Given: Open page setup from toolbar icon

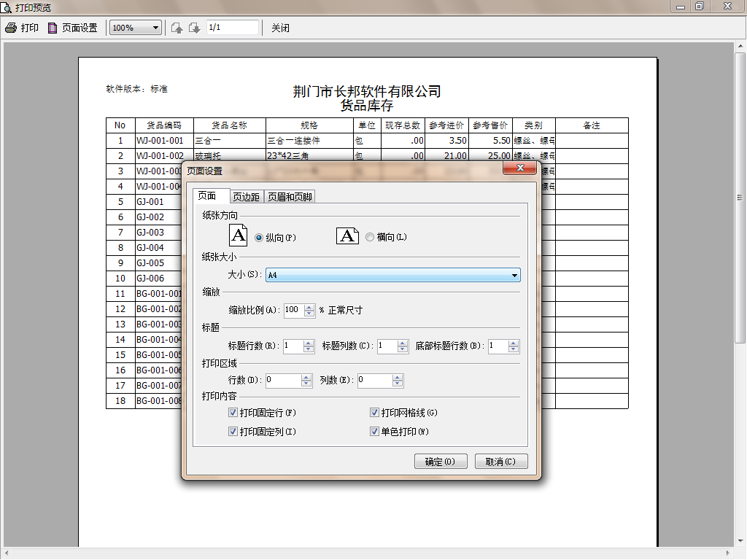Looking at the screenshot, I should coord(52,28).
